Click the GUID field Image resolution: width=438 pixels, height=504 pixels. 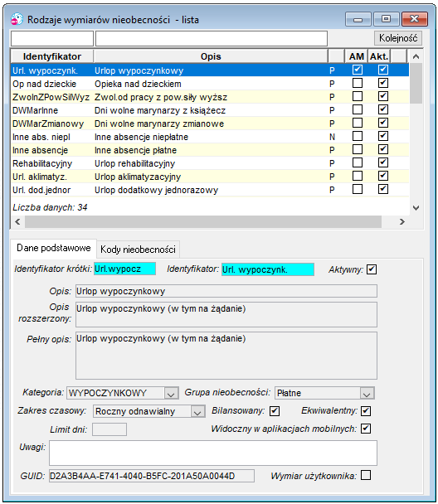pos(152,476)
